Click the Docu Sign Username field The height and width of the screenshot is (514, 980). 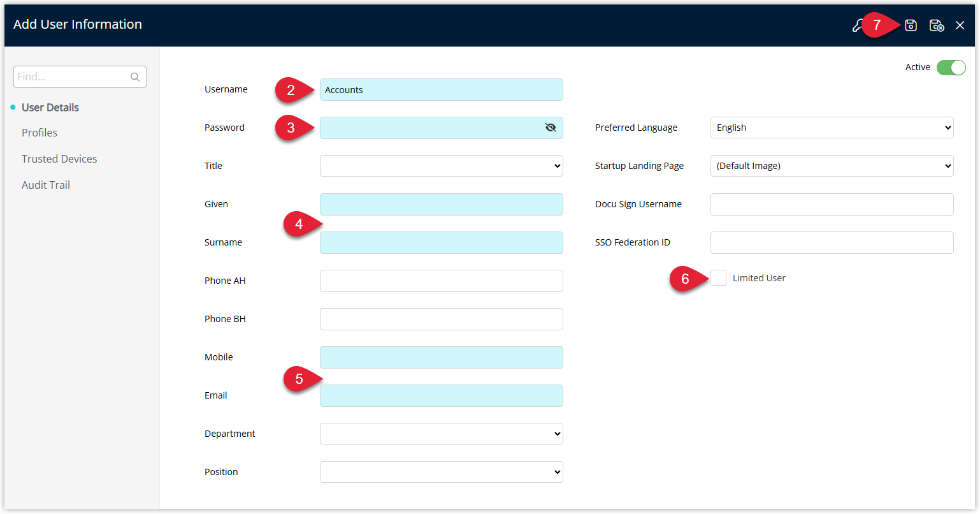pos(832,204)
